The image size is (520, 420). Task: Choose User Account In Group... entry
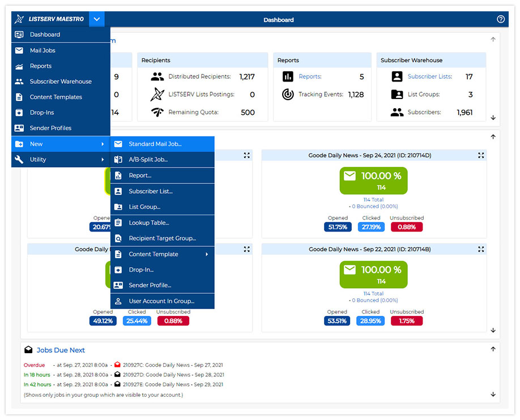coord(162,301)
